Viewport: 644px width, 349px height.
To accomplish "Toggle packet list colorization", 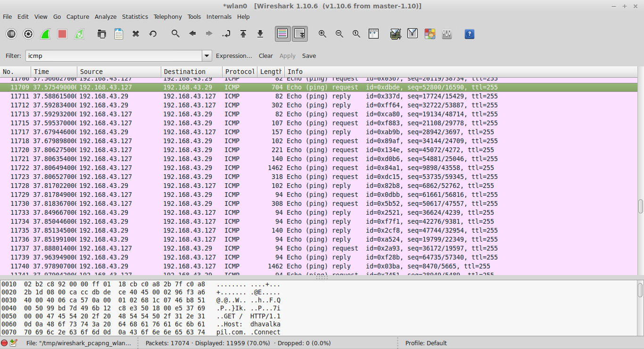I will 282,34.
